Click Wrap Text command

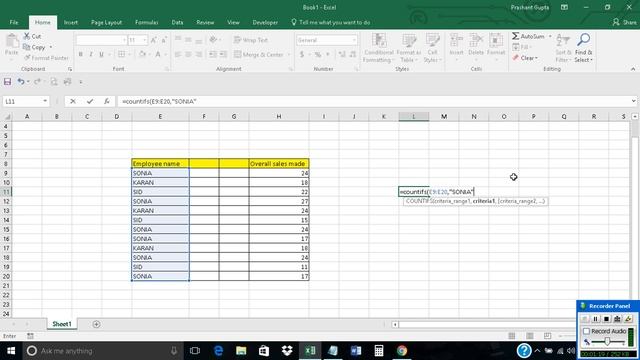click(251, 40)
